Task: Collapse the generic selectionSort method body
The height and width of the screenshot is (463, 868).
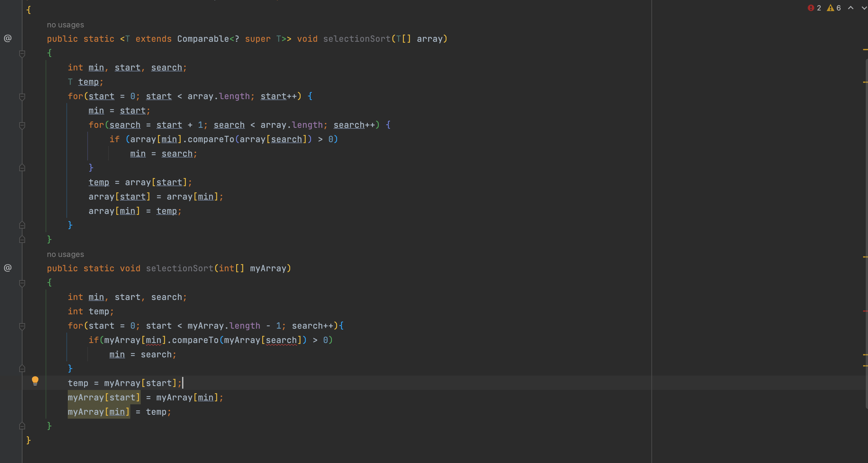Action: coord(22,53)
